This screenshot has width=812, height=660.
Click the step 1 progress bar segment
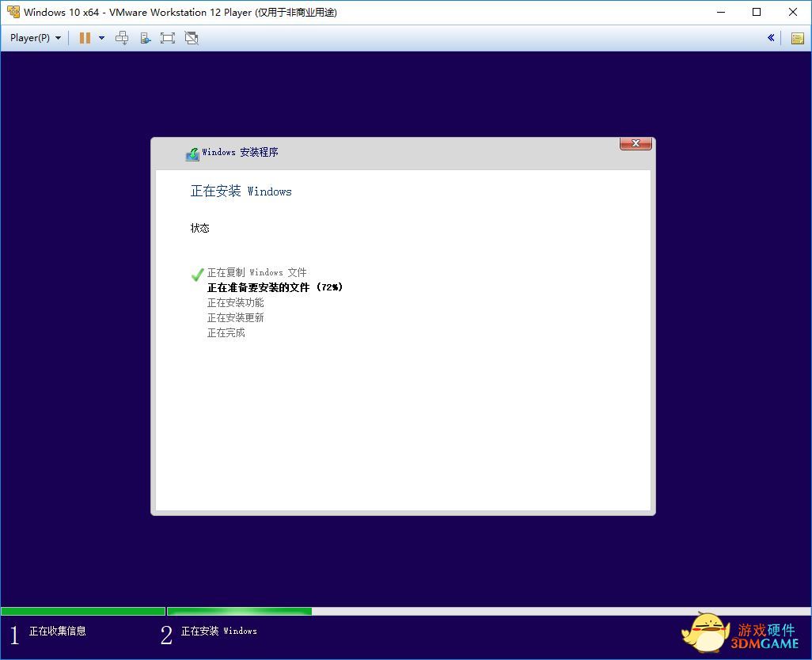[83, 612]
